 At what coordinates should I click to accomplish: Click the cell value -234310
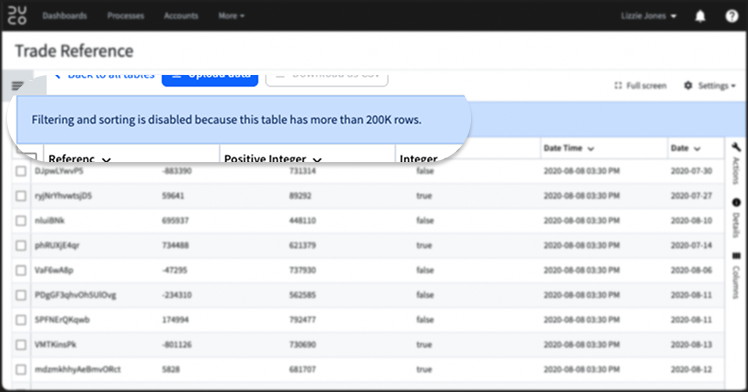(177, 295)
